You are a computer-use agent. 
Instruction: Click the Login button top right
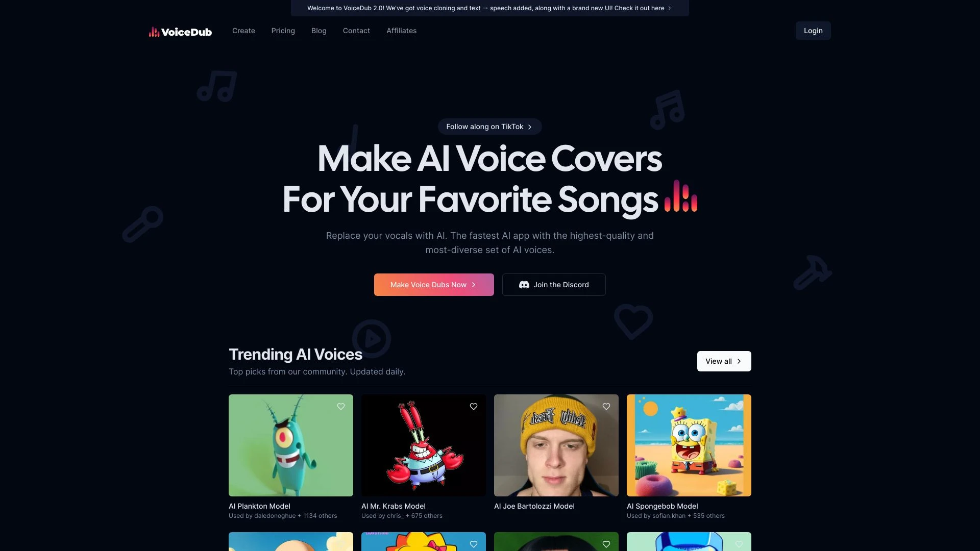click(x=813, y=30)
